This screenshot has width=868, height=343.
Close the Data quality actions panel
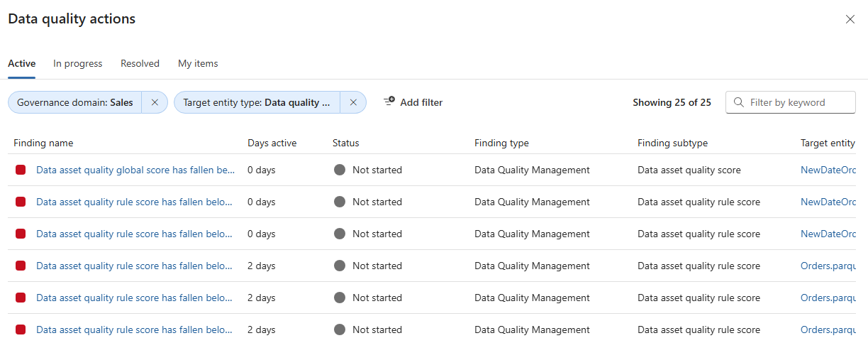point(850,19)
